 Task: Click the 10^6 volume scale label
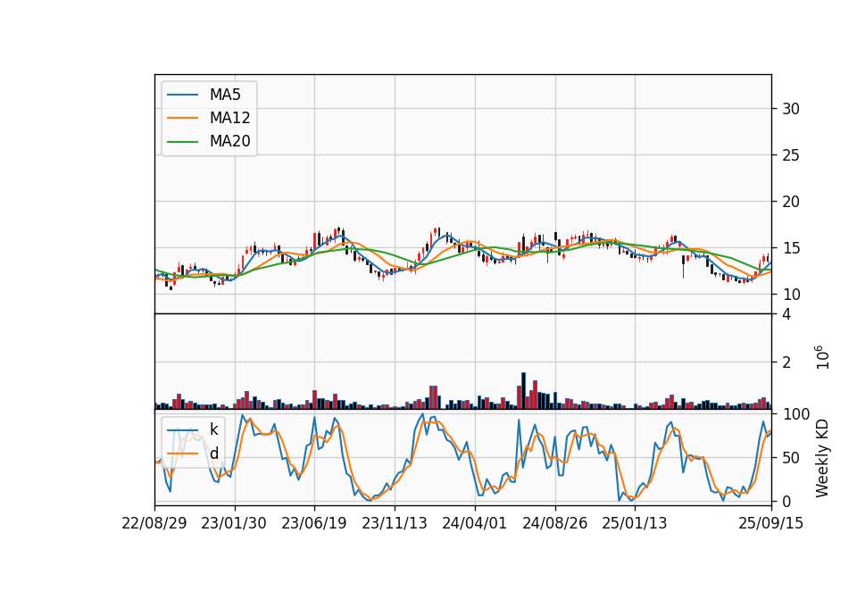(822, 357)
